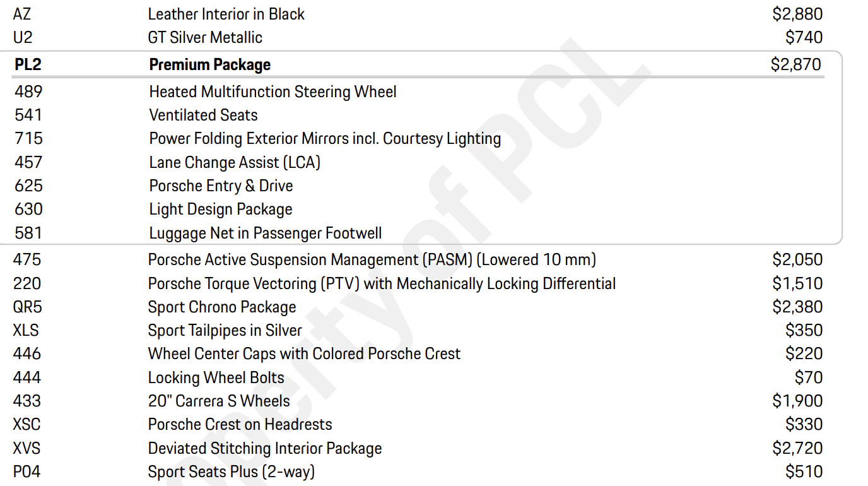Select Porsche Crest on Headrests entry
Image resolution: width=868 pixels, height=486 pixels.
point(240,424)
